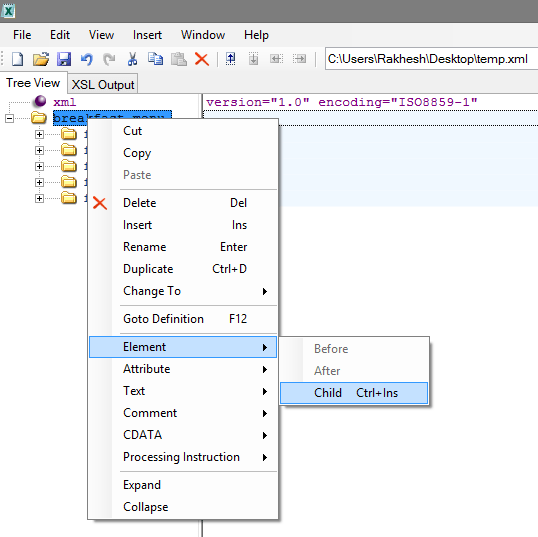Select Goto Definition menu entry

coord(183,319)
